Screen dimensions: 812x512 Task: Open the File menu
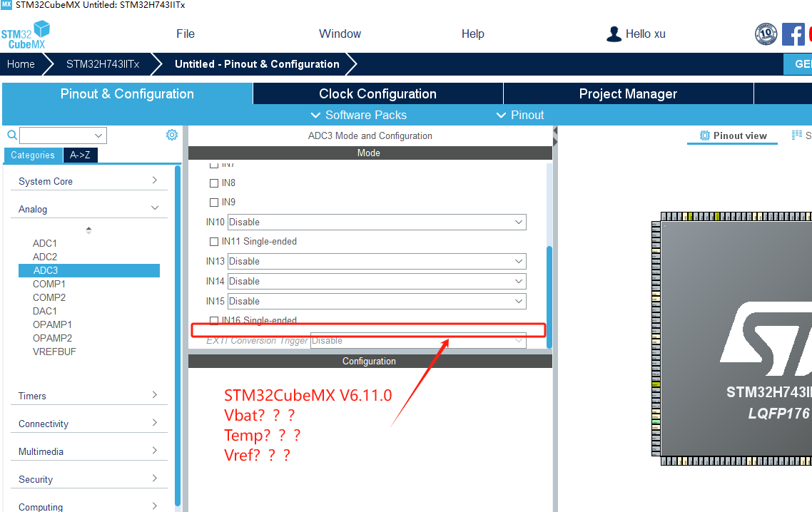pyautogui.click(x=185, y=34)
